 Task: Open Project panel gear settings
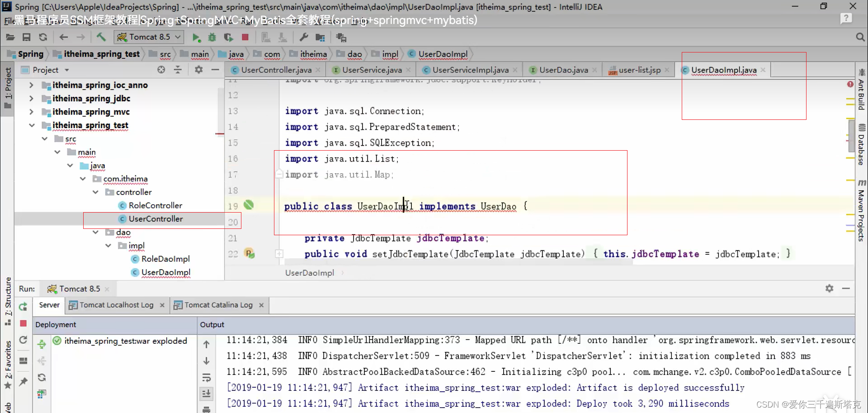click(x=198, y=70)
